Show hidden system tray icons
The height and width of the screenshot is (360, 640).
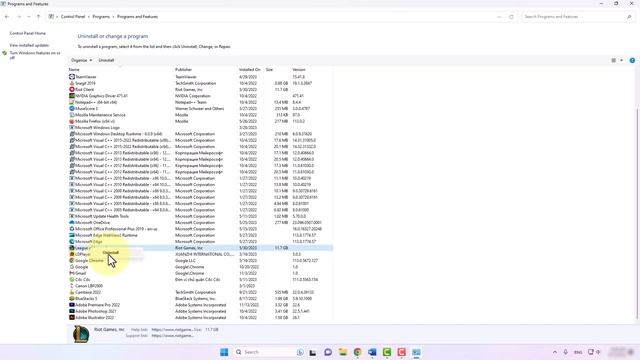coord(555,352)
